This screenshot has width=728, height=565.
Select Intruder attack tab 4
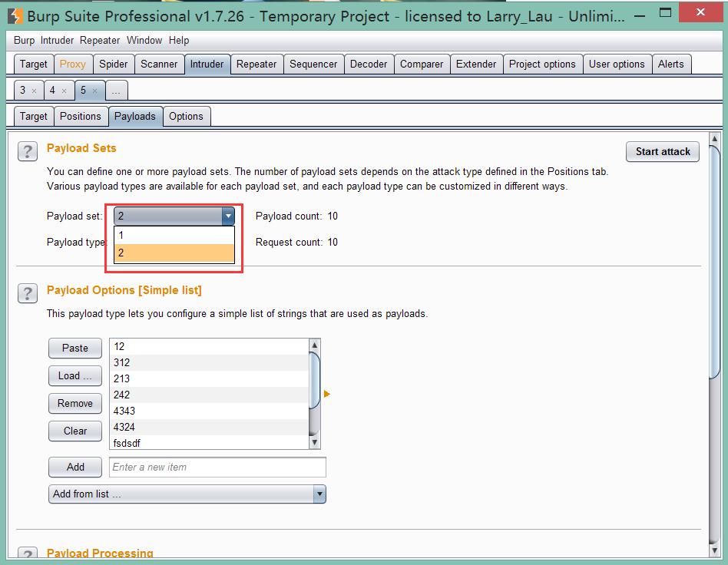click(52, 90)
